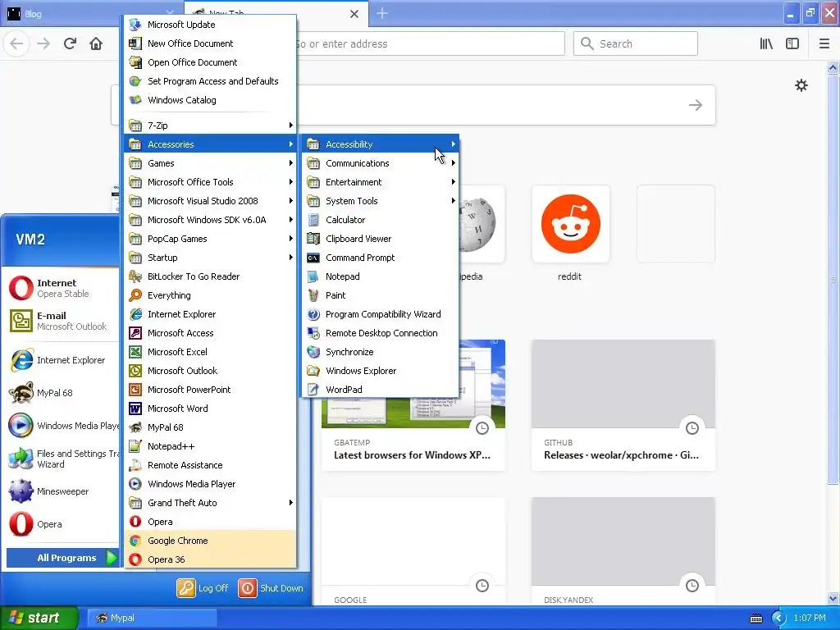Screen dimensions: 840x630
Task: Open Google Chrome from All Programs
Action: (x=210, y=540)
